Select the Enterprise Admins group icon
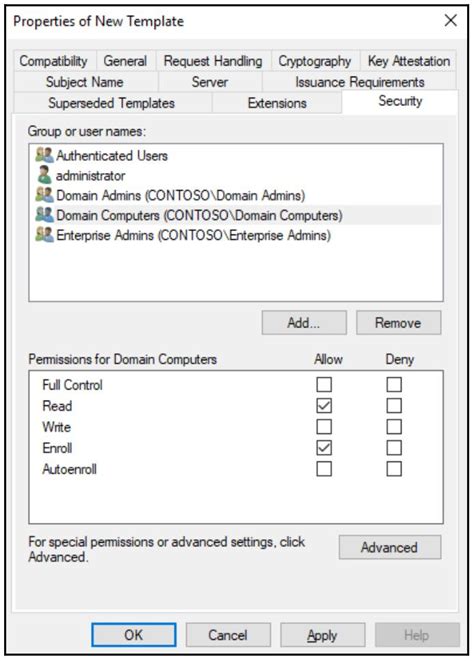Viewport: 474px width, 661px height. pos(44,235)
